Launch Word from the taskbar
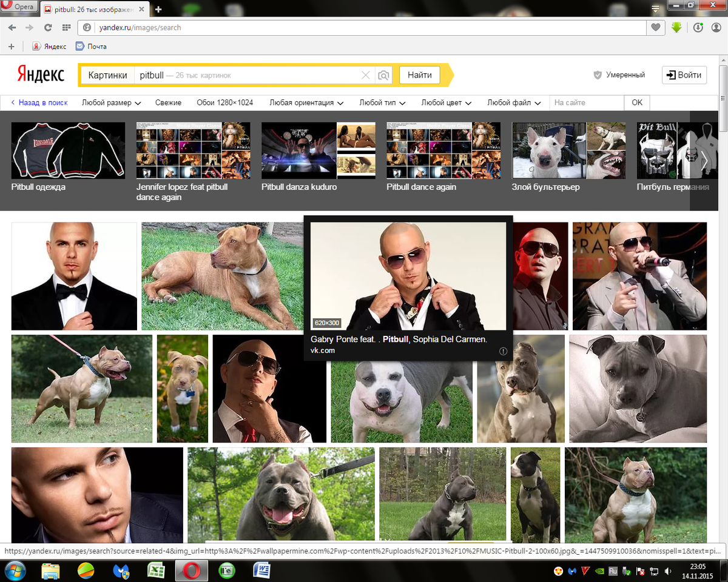Screen dimensions: 728x582 click(x=262, y=570)
